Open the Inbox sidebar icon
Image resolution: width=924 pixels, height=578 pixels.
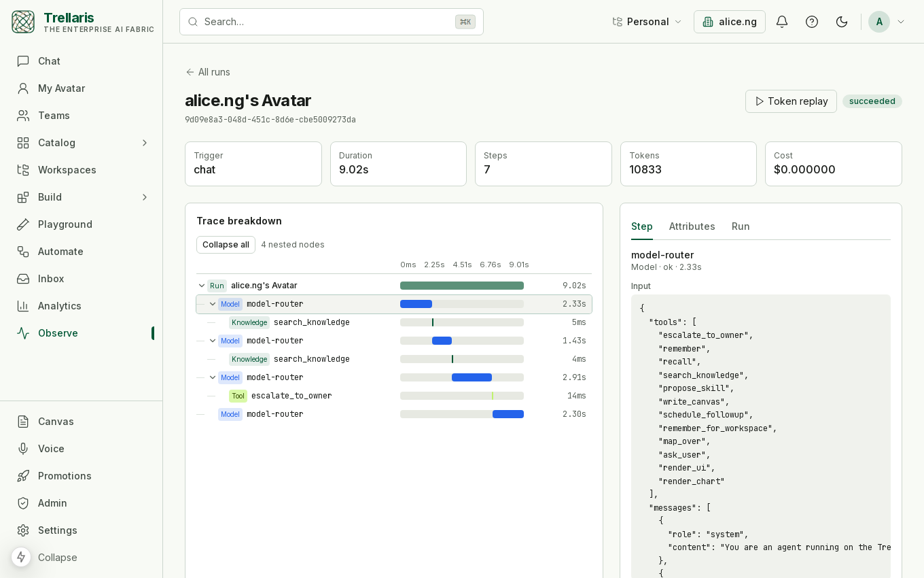[23, 279]
